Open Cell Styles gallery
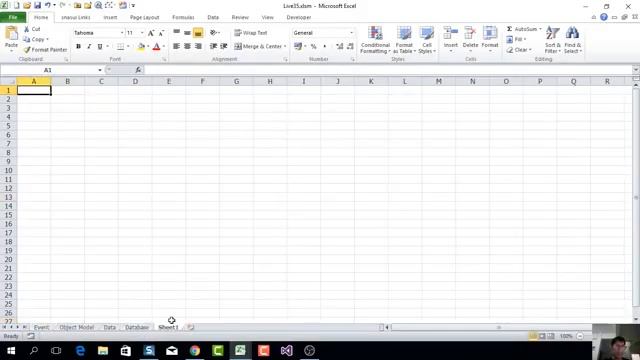This screenshot has height=360, width=640. coord(427,40)
